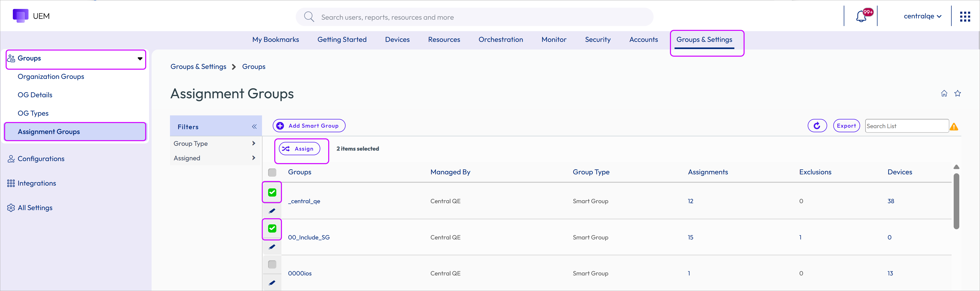This screenshot has height=291, width=980.
Task: Click the Configurations sidebar icon
Action: click(x=11, y=159)
